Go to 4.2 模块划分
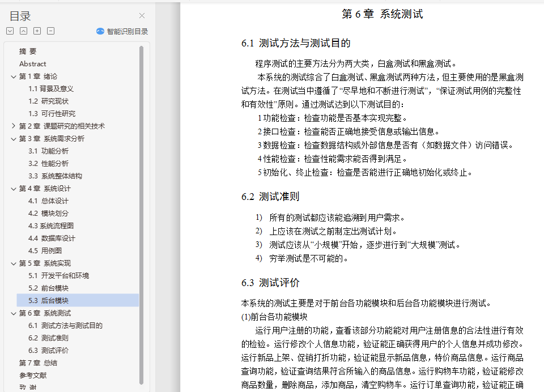The height and width of the screenshot is (392, 544). pyautogui.click(x=49, y=214)
